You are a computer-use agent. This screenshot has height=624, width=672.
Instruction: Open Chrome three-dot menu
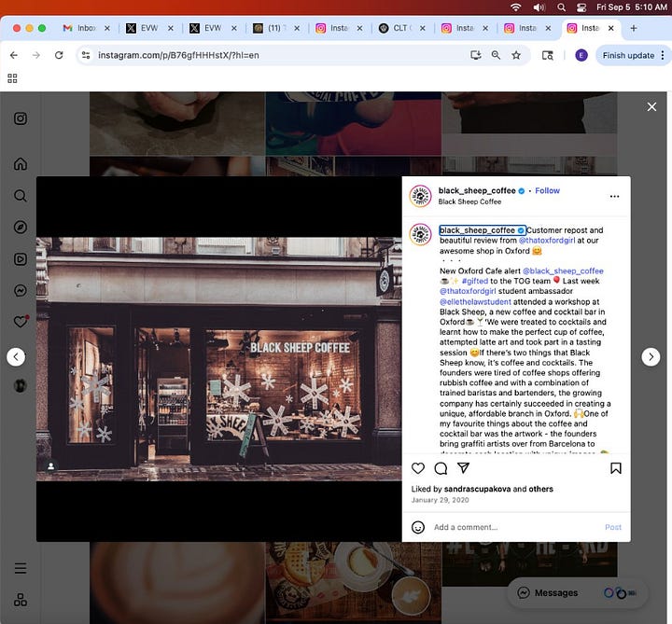tap(663, 55)
